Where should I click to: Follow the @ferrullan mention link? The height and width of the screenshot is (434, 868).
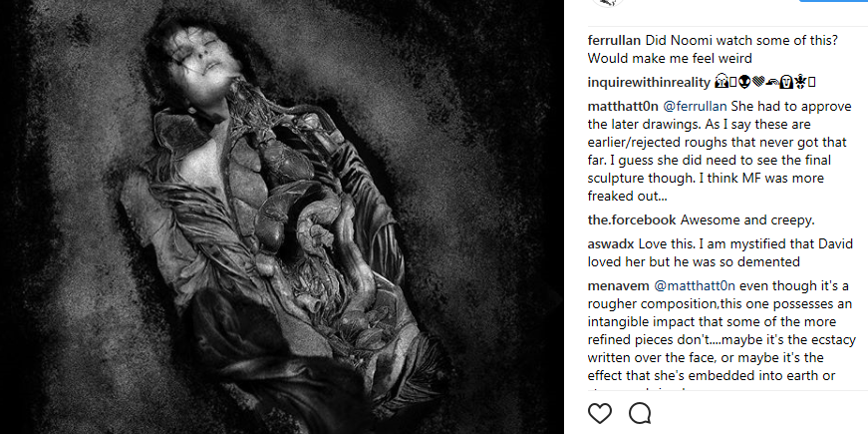[695, 107]
